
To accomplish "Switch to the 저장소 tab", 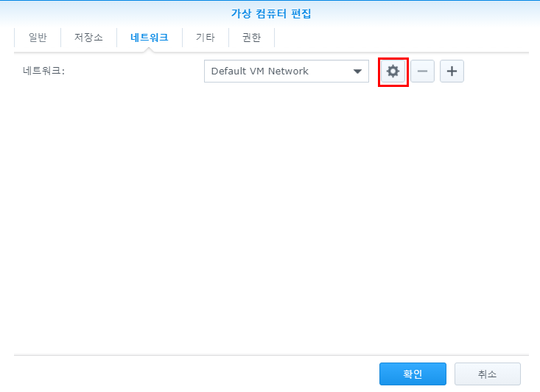I will click(89, 37).
